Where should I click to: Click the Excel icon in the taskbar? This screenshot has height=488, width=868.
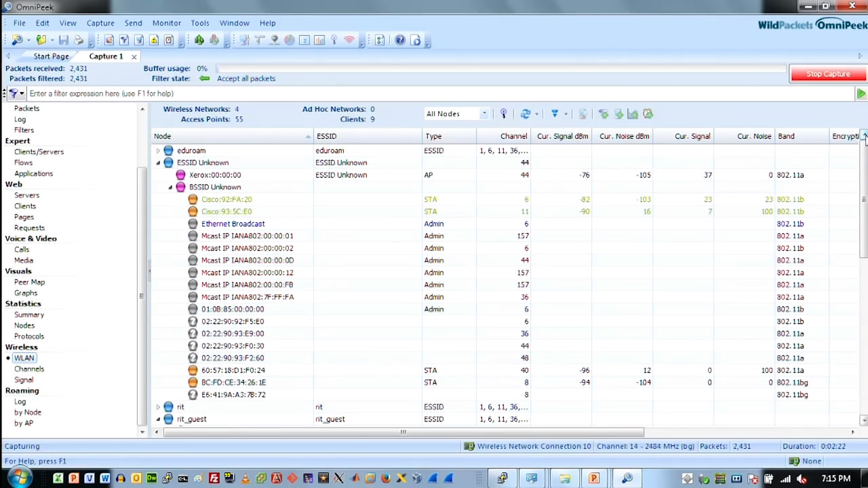point(58,479)
